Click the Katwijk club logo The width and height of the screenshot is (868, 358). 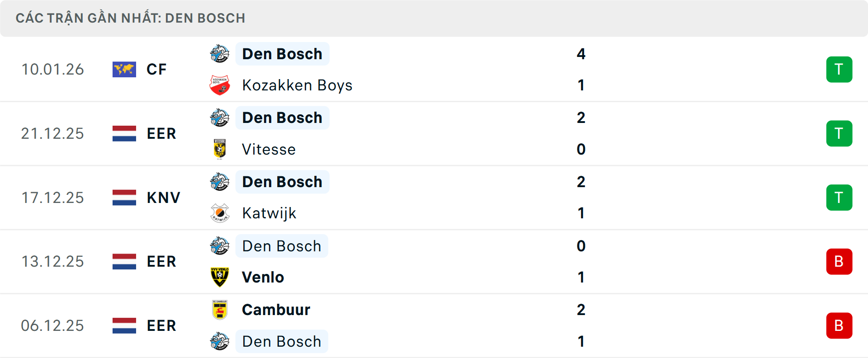(220, 213)
